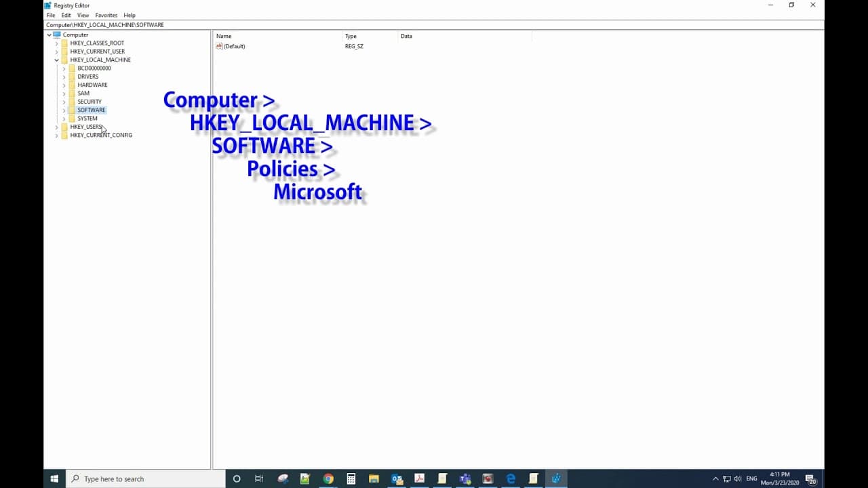Open the Windows Start menu

pyautogui.click(x=55, y=479)
